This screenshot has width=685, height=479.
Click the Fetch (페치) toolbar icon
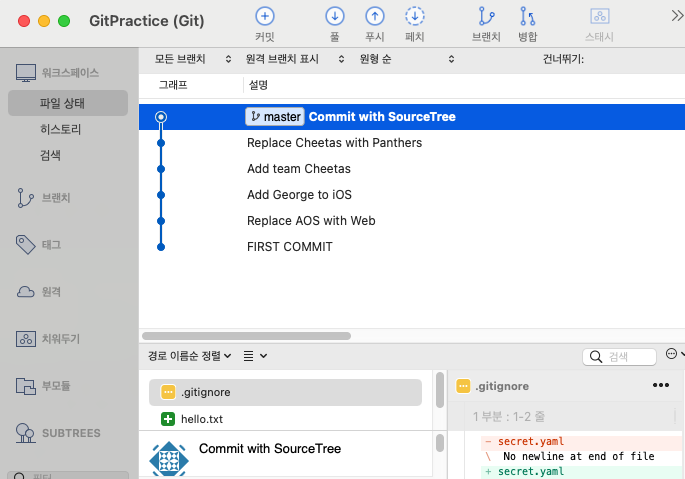point(415,16)
